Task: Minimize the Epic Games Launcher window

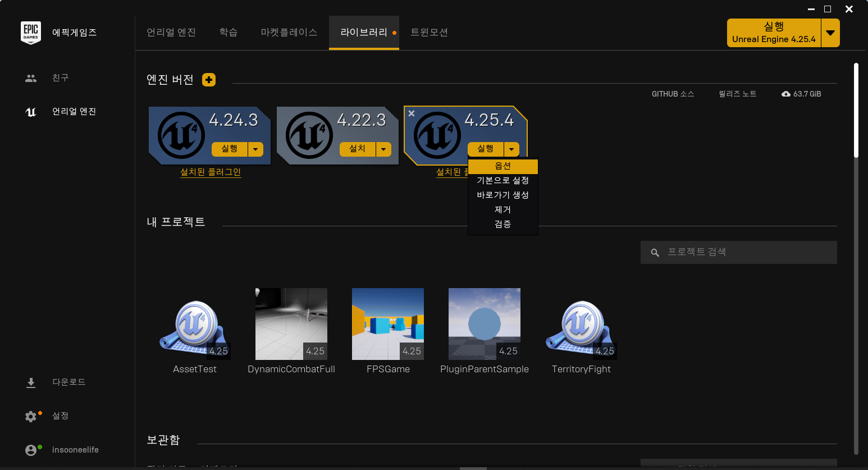Action: (x=811, y=9)
